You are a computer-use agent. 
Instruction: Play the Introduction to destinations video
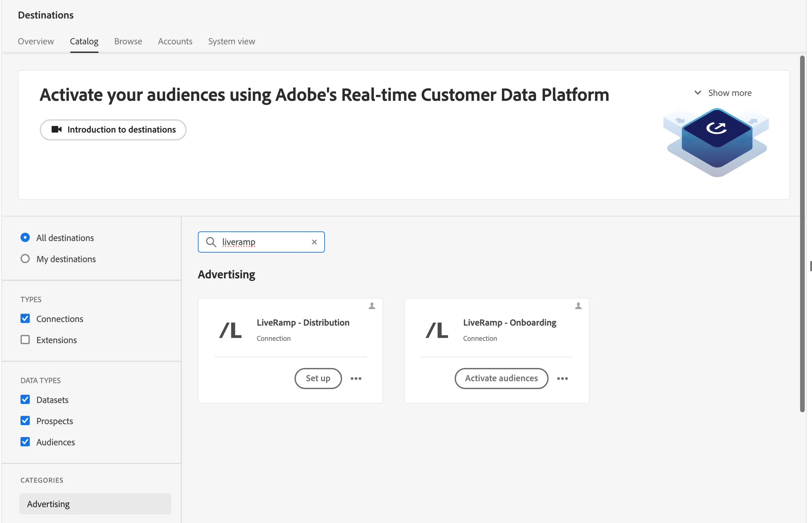pos(113,129)
